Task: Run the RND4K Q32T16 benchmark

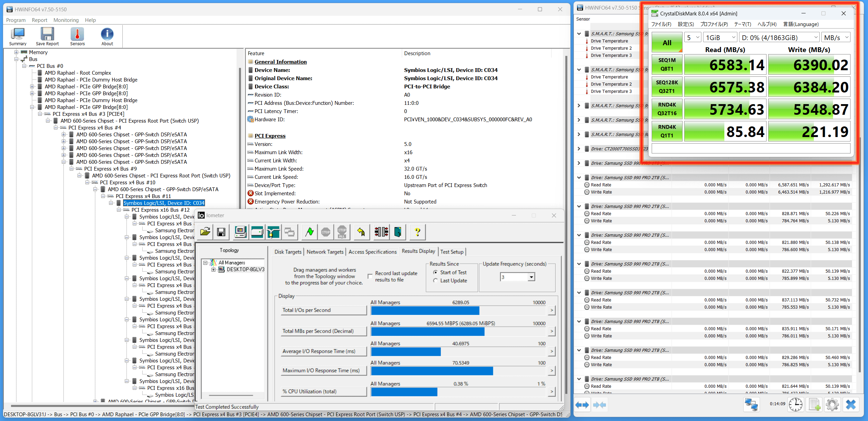Action: pyautogui.click(x=667, y=109)
